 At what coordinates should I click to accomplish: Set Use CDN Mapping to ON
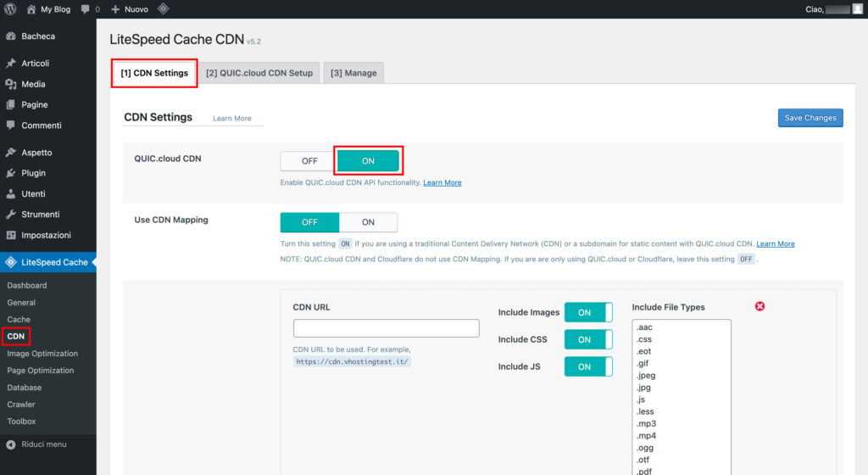coord(368,222)
